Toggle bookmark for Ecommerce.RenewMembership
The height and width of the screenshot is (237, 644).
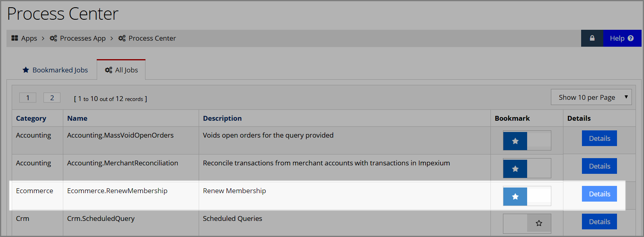point(527,196)
